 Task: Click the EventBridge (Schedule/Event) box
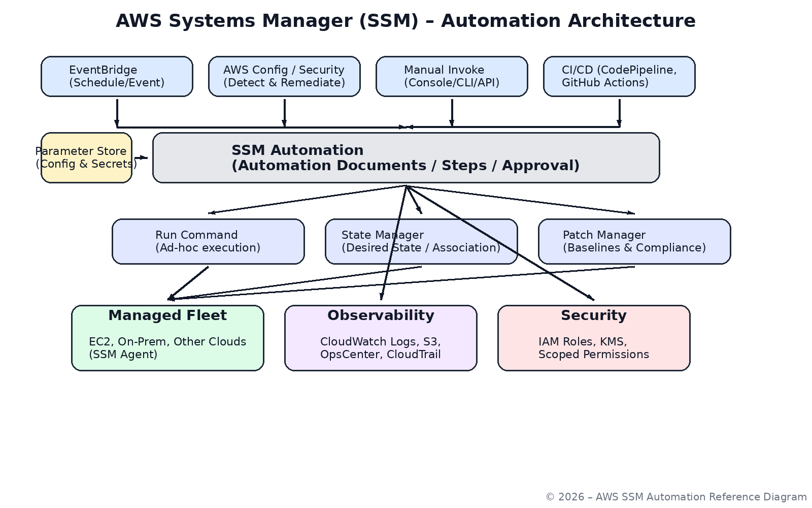(x=117, y=76)
